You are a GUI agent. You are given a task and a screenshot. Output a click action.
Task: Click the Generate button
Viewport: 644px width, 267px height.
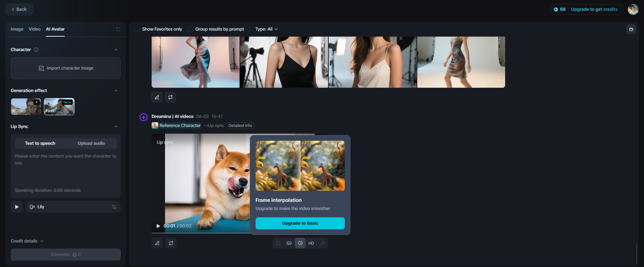66,255
